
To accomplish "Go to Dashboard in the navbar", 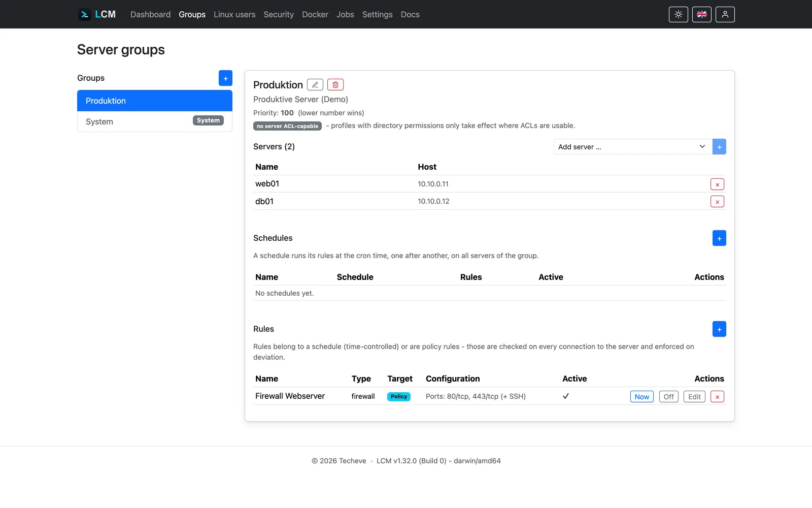I will [150, 14].
